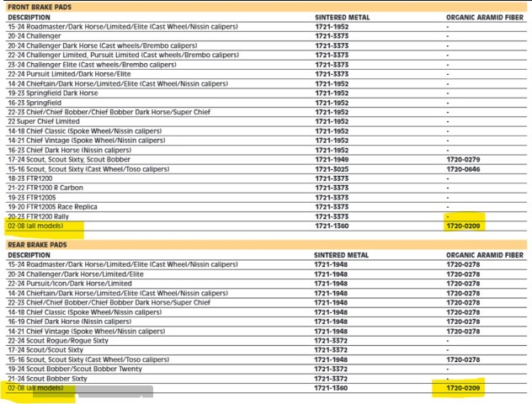
Task: Click sintered metal part number 1721-3025
Action: [x=332, y=169]
